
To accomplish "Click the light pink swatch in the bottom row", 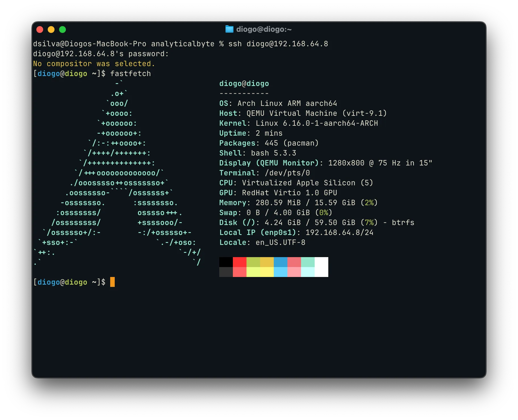I will tap(294, 272).
